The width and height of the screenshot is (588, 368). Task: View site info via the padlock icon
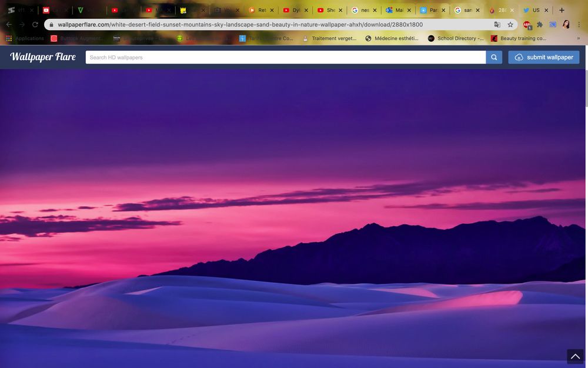[x=51, y=24]
